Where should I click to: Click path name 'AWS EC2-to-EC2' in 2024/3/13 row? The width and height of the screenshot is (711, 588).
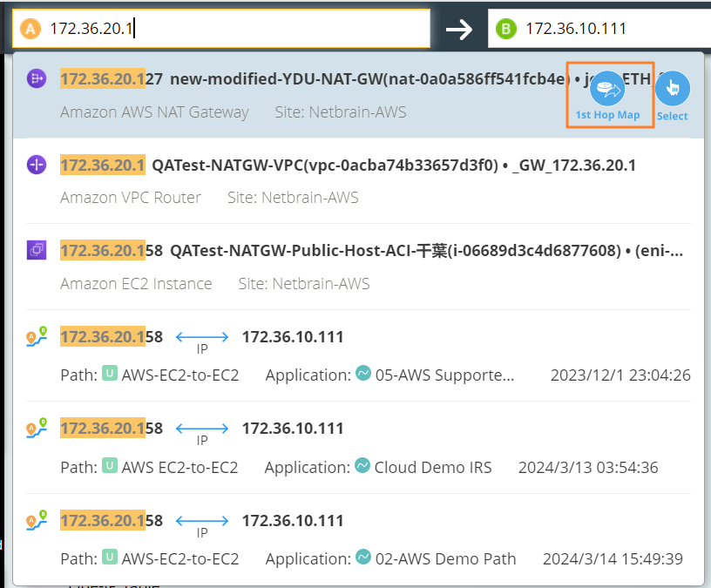[x=179, y=468]
